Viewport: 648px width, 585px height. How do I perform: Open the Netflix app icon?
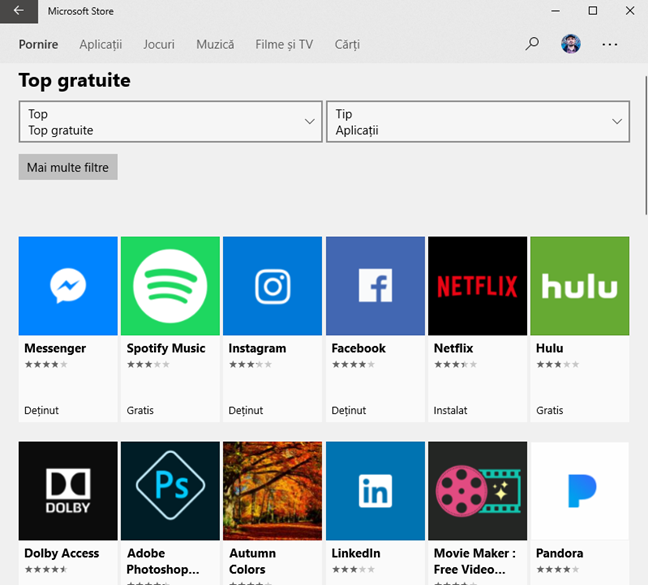477,286
